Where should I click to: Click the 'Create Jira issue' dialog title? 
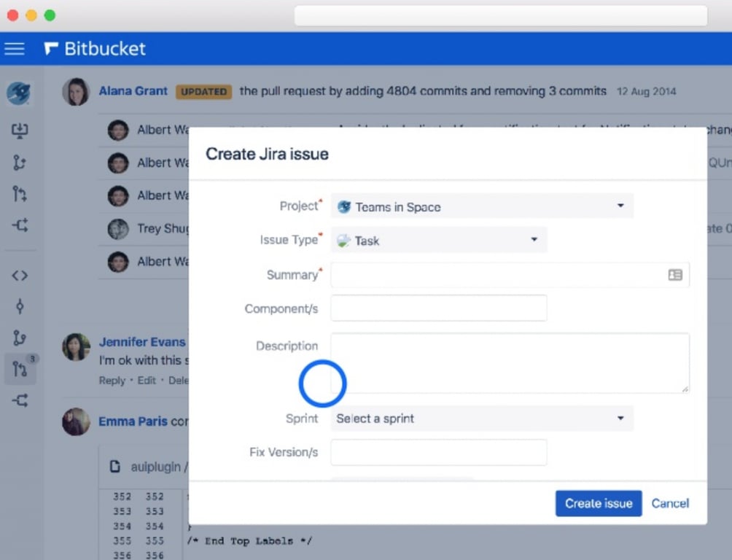(x=267, y=154)
